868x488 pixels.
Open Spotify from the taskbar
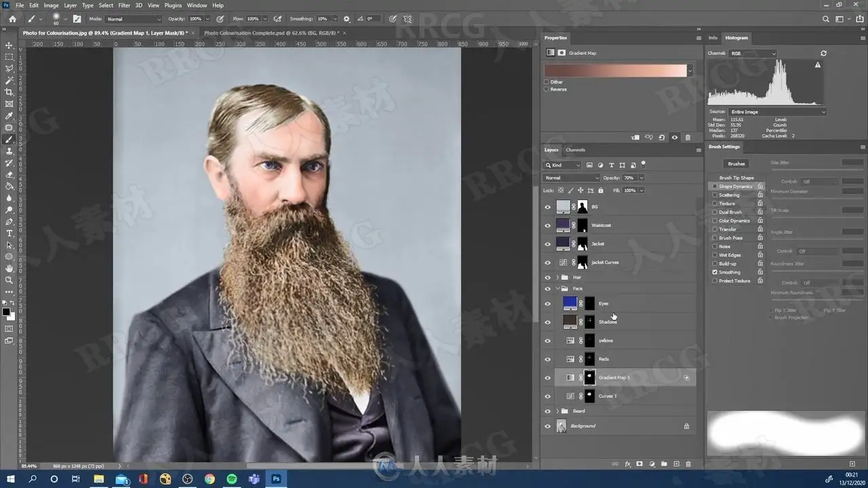pyautogui.click(x=231, y=479)
